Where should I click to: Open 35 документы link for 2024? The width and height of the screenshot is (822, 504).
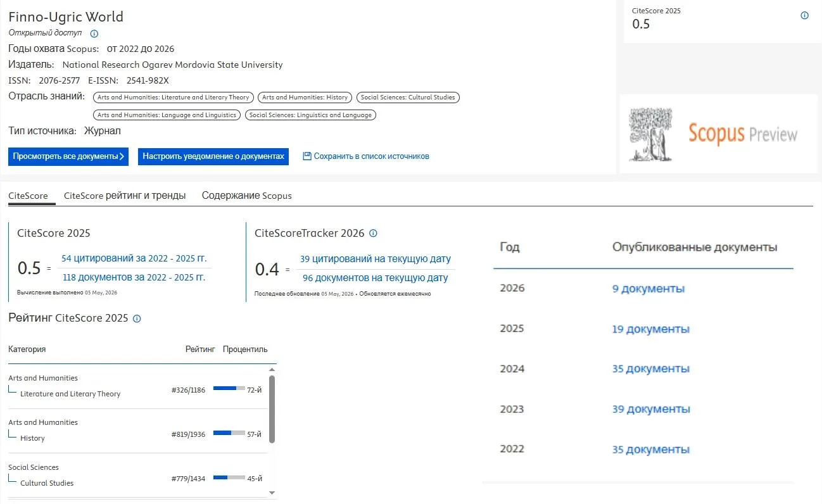click(x=651, y=369)
